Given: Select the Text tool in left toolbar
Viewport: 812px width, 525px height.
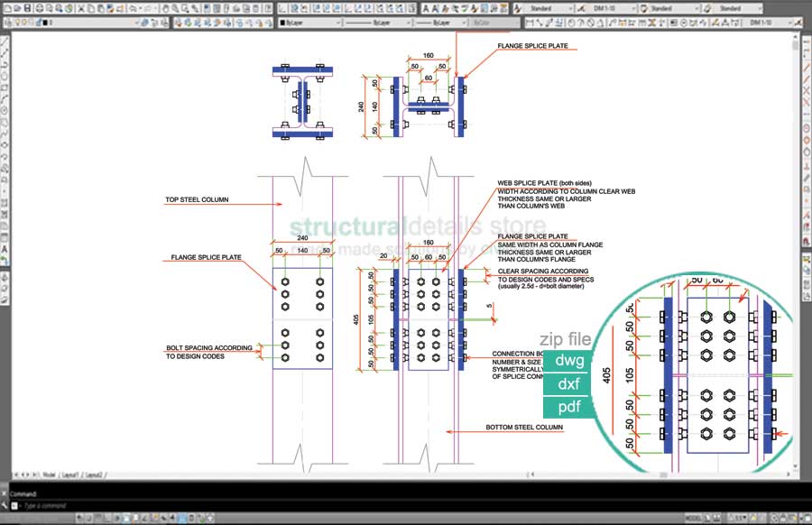Looking at the screenshot, I should (x=5, y=247).
